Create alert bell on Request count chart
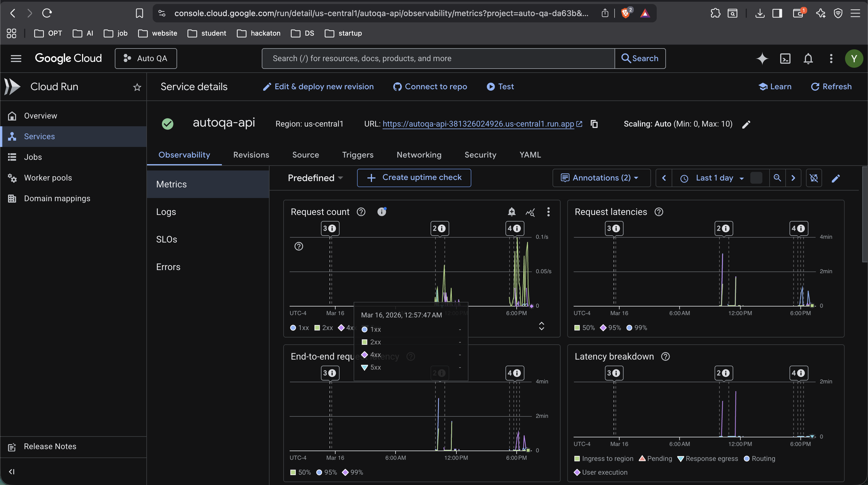This screenshot has width=868, height=485. pos(511,212)
